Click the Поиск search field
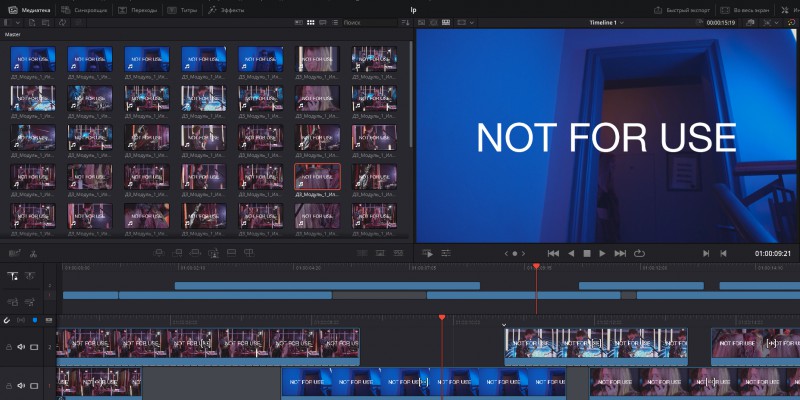The width and height of the screenshot is (800, 400). tap(369, 22)
